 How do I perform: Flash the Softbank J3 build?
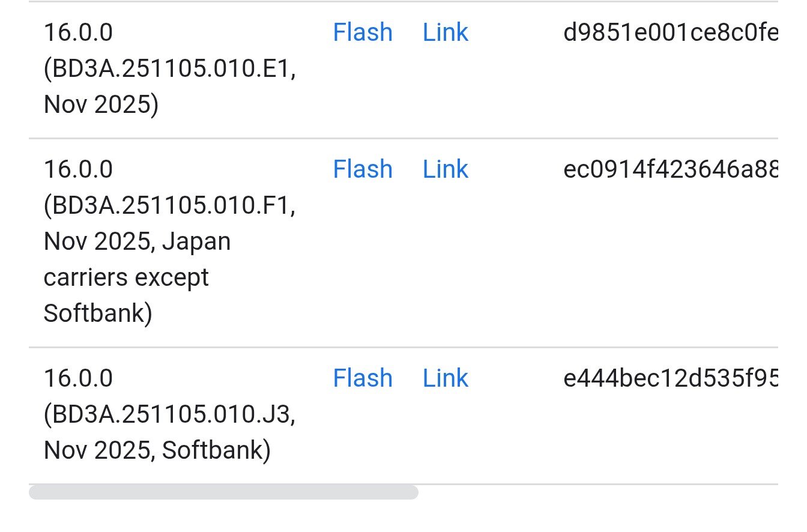coord(363,378)
